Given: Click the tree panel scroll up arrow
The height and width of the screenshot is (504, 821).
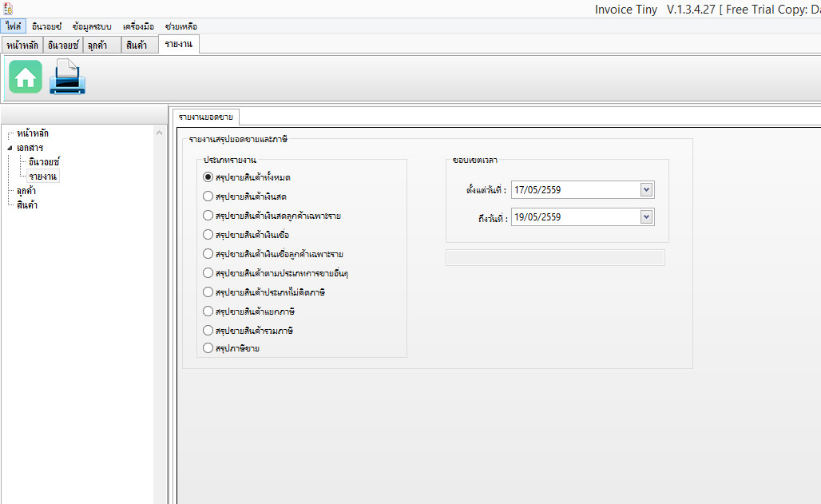Looking at the screenshot, I should coord(159,133).
